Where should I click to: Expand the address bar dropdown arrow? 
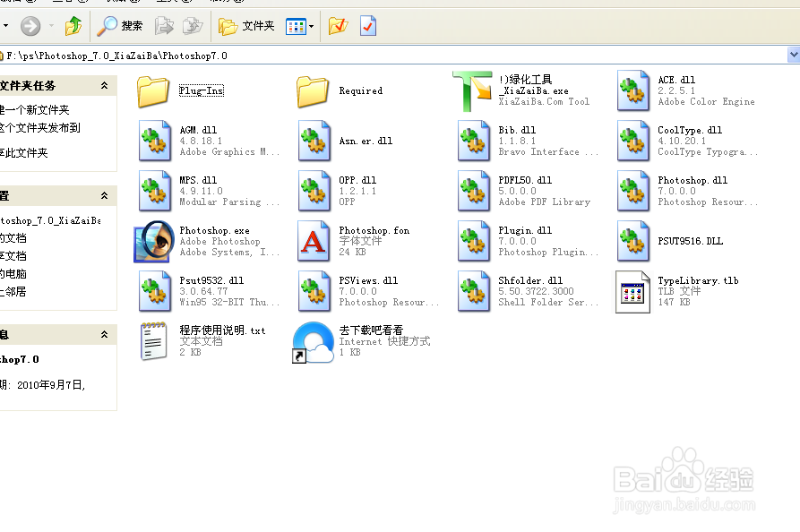(x=794, y=55)
